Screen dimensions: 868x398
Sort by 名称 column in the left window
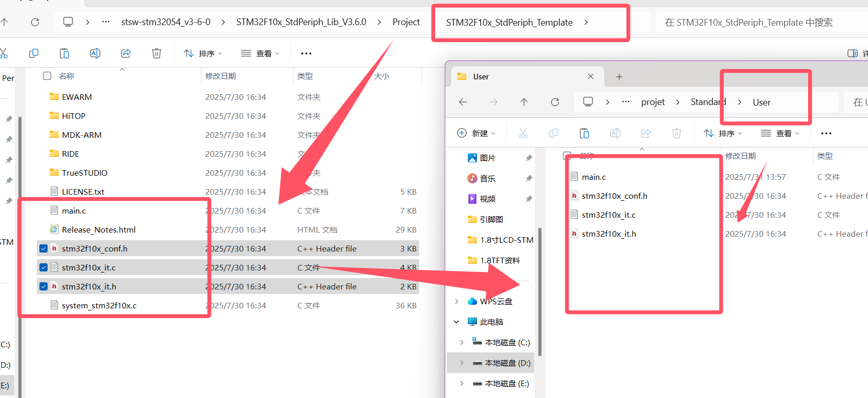click(67, 76)
